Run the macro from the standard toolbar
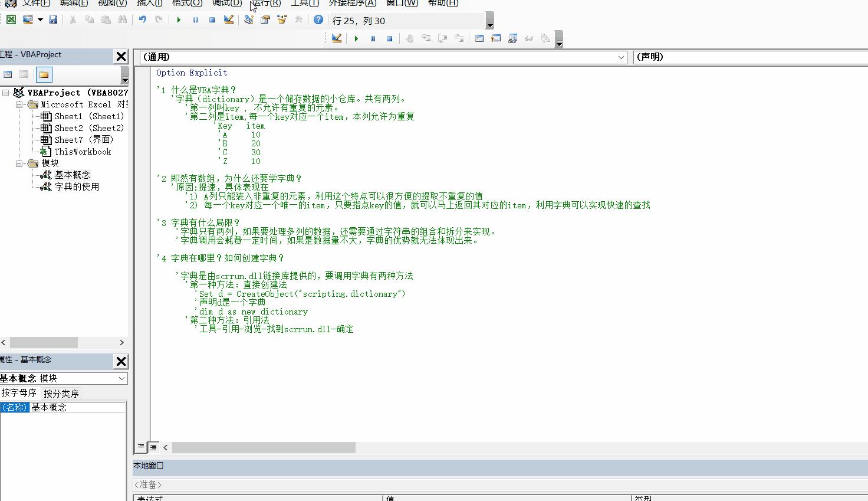The width and height of the screenshot is (868, 501). coord(179,20)
